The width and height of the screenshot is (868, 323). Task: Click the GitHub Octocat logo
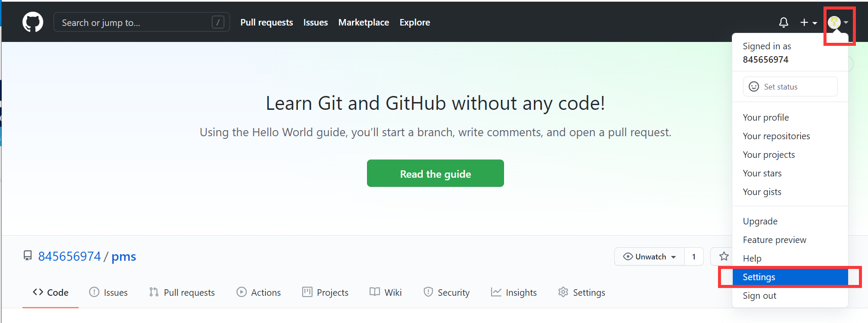click(x=33, y=22)
